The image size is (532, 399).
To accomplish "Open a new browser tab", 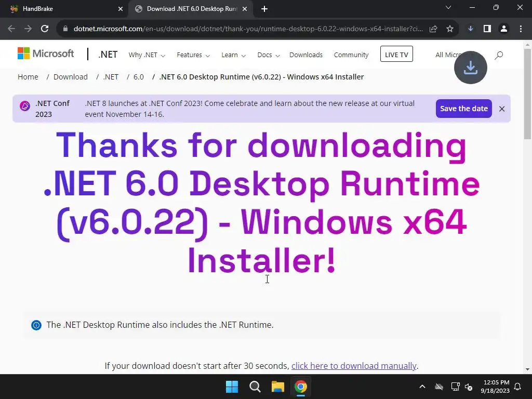I will (264, 9).
